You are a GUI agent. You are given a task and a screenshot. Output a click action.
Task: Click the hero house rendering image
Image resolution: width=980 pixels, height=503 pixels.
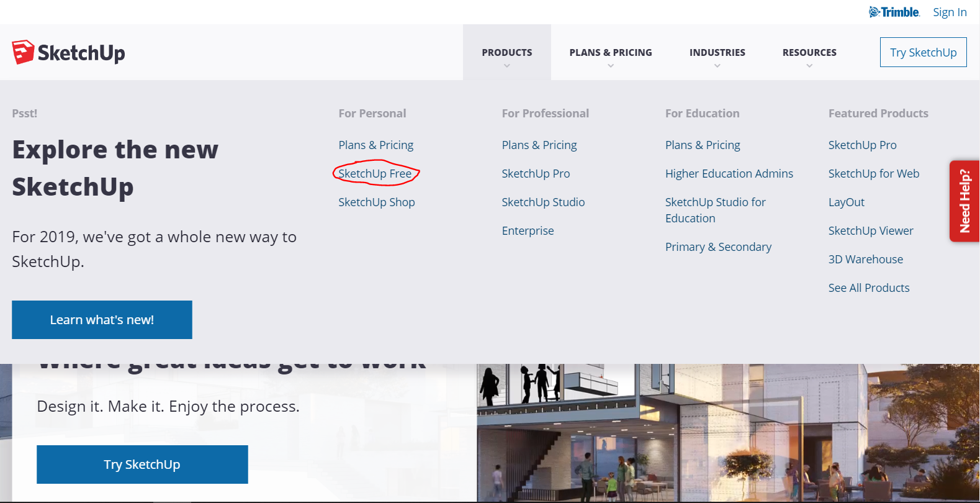point(728,433)
